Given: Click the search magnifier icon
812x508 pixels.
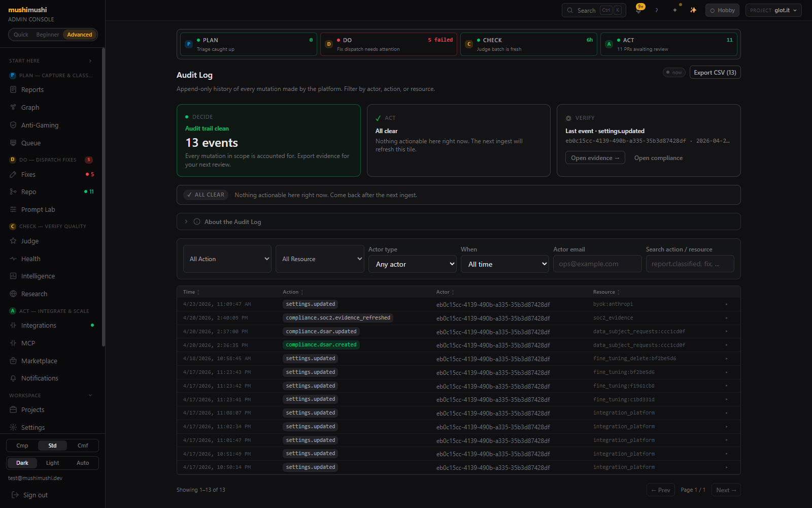Looking at the screenshot, I should pyautogui.click(x=570, y=10).
